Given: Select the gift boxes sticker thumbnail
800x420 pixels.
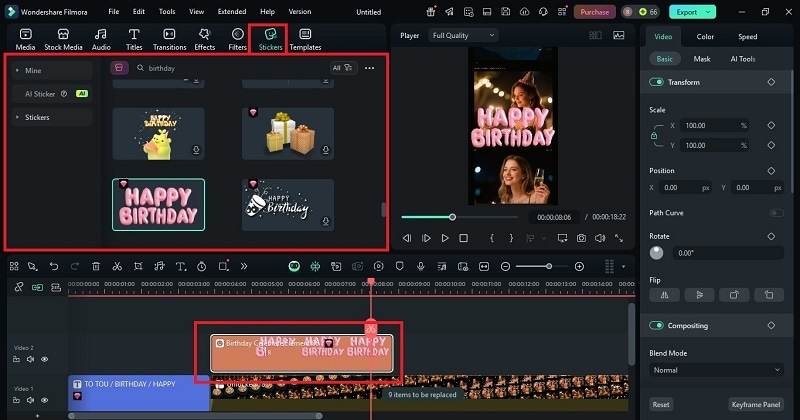Looking at the screenshot, I should 288,134.
